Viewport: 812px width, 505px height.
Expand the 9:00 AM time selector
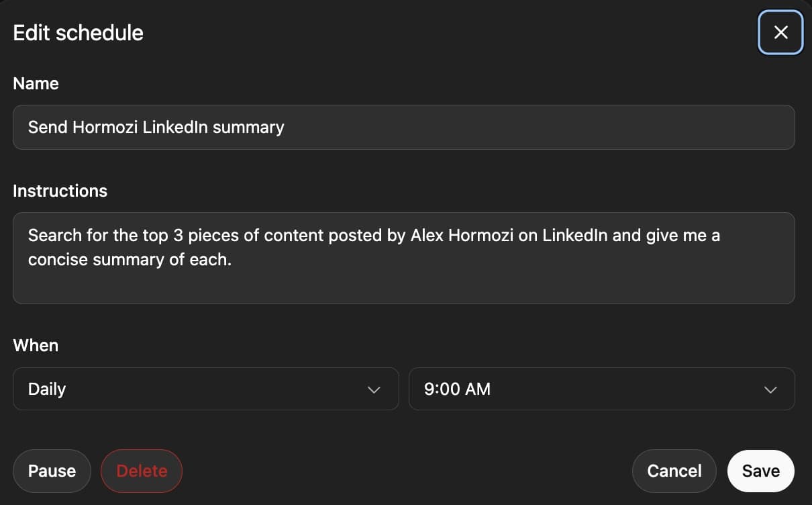[601, 389]
